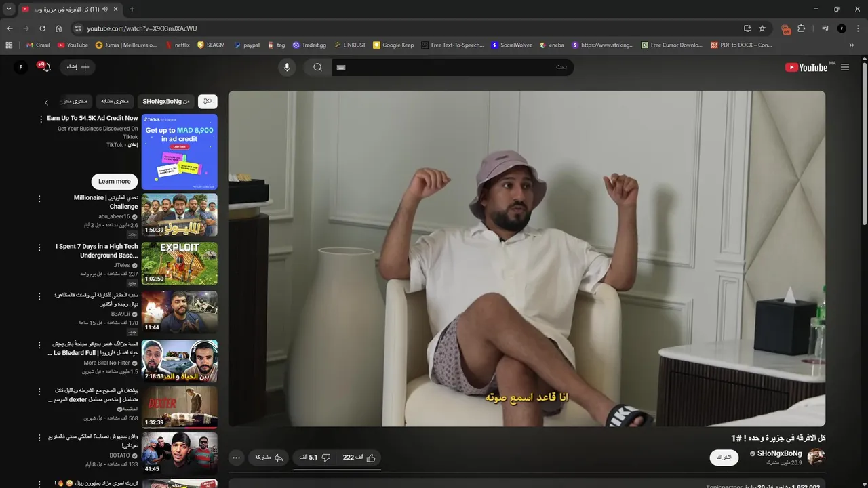Open more actions ellipsis below the video

point(237,457)
